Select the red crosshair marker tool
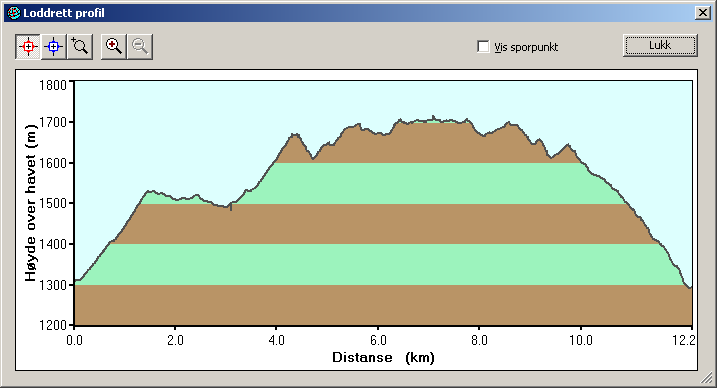The width and height of the screenshot is (717, 388). click(28, 47)
